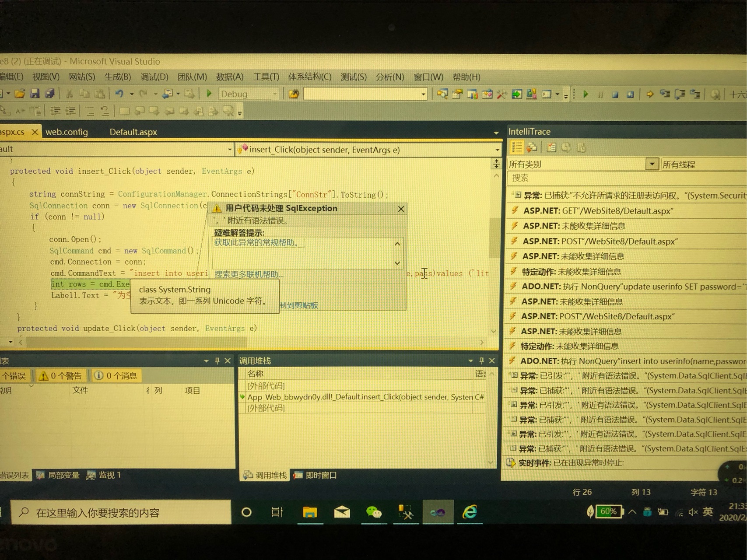Viewport: 747px width, 560px height.
Task: Switch IntelliTrace to events list view
Action: point(517,147)
